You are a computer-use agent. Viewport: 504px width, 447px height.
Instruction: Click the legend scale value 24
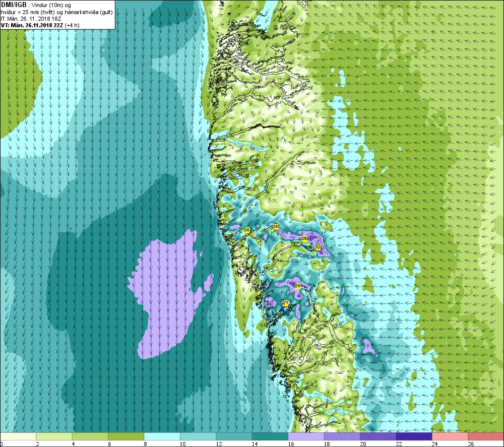[x=435, y=444]
